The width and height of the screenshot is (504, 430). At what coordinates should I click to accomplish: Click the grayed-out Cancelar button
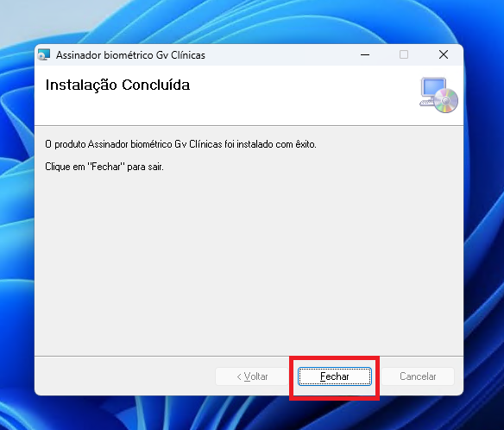pos(418,376)
